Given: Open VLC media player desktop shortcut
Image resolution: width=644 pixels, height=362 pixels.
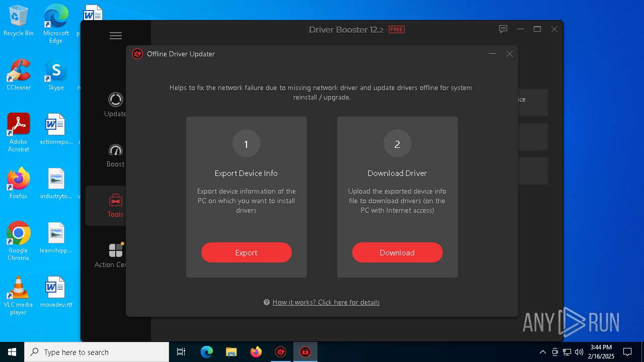Looking at the screenshot, I should tap(19, 296).
